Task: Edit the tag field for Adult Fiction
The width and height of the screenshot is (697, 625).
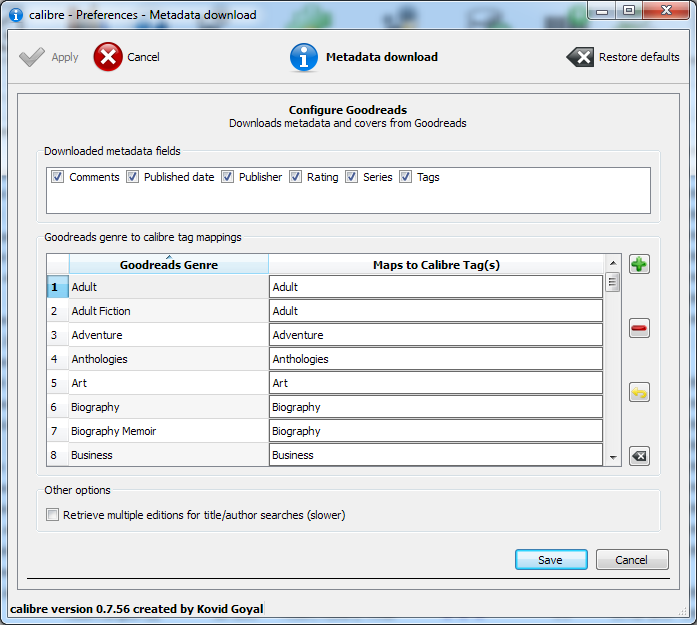Action: click(436, 311)
